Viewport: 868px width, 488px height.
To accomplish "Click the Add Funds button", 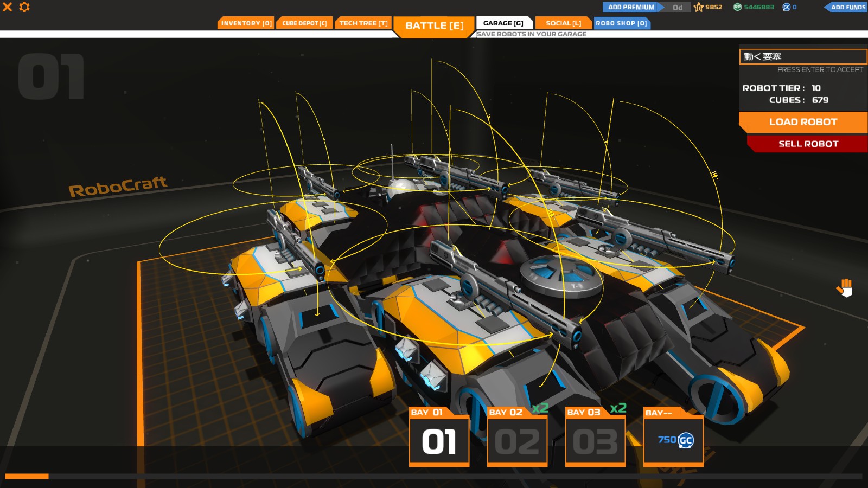I will click(846, 7).
